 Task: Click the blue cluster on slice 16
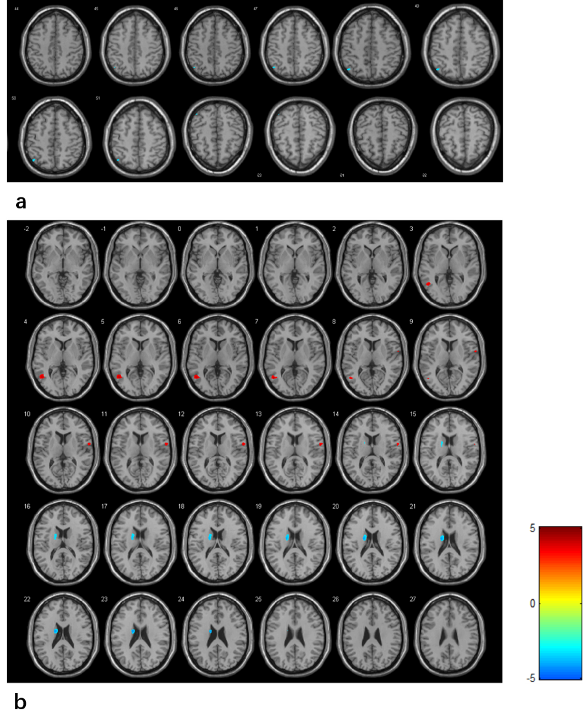click(56, 536)
